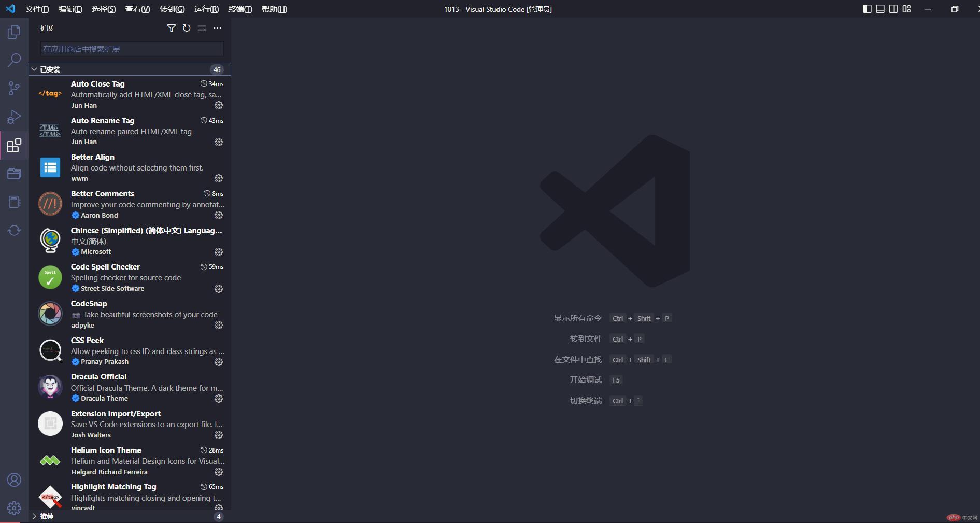The height and width of the screenshot is (523, 980).
Task: Open the project folders icon in activity bar
Action: [14, 174]
